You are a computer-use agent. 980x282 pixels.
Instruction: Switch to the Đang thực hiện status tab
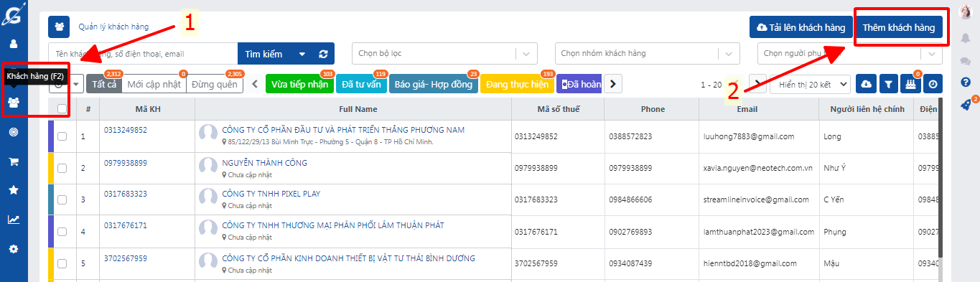[x=517, y=84]
